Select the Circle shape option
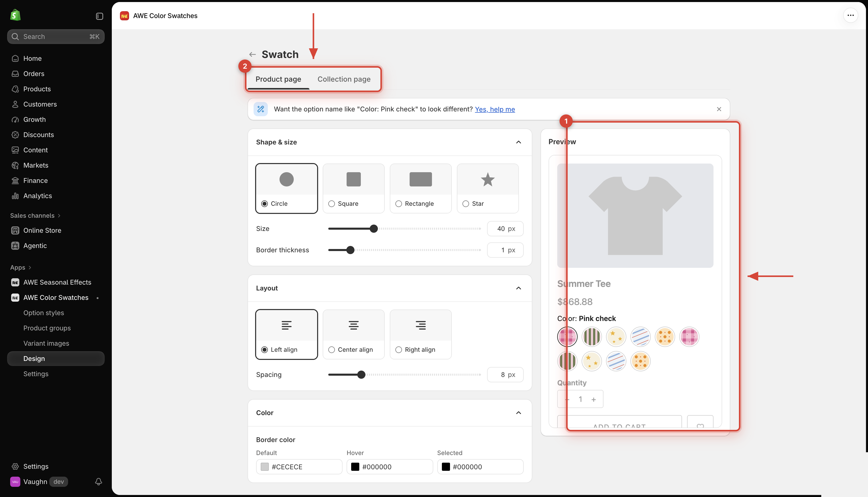 pos(286,188)
